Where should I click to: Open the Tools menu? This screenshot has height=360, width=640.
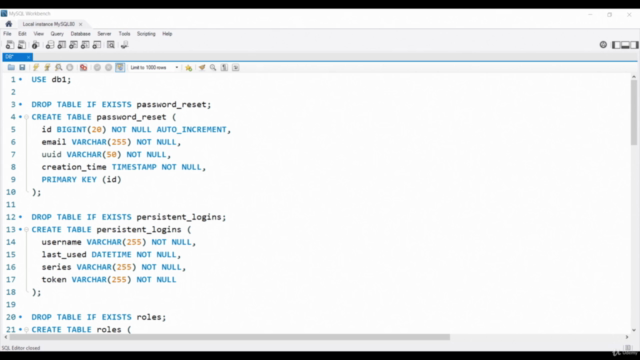point(124,34)
